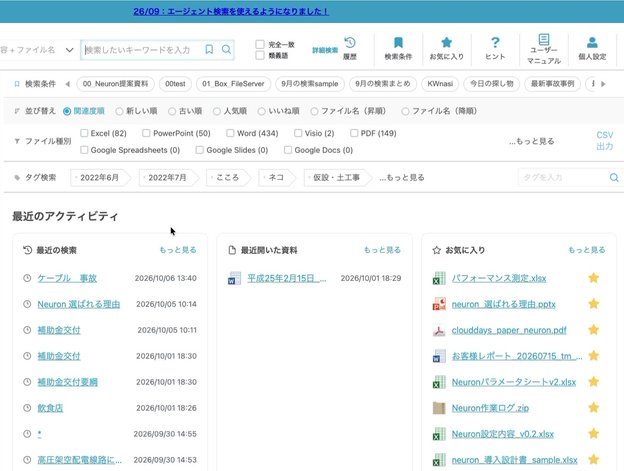The height and width of the screenshot is (471, 624).
Task: Expand more file types (...もっと見る)
Action: 531,141
